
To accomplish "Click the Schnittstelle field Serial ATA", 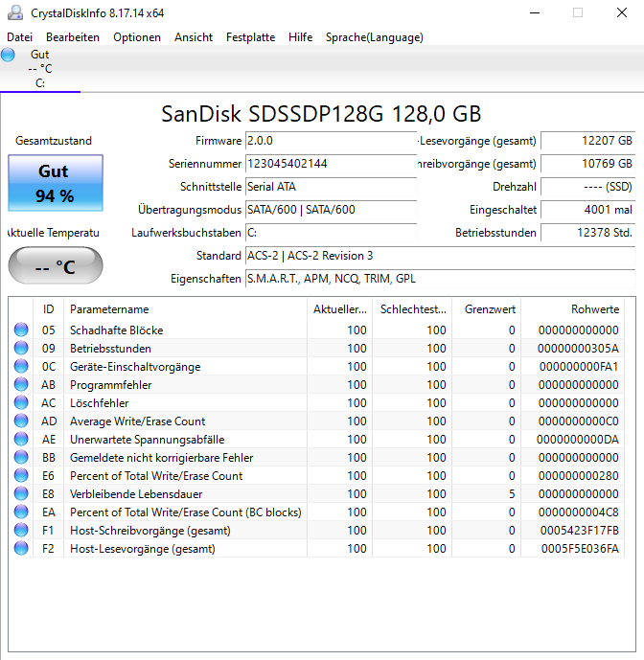I will [x=331, y=187].
